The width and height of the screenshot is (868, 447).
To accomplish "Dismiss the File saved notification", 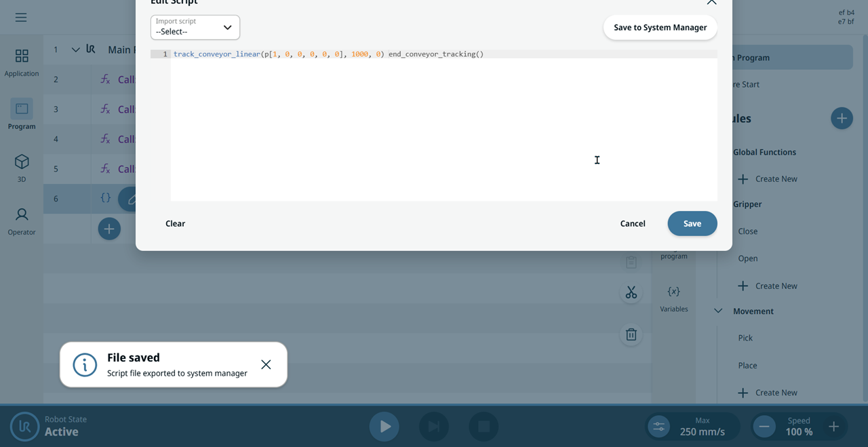I will click(x=266, y=364).
